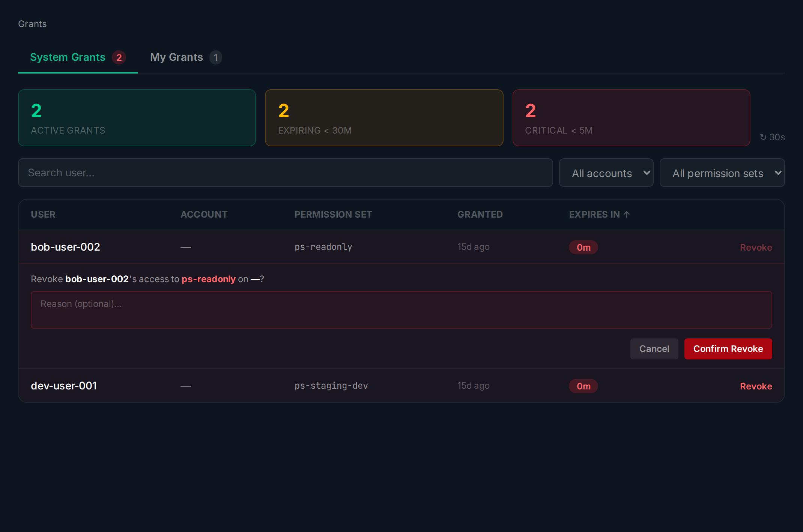This screenshot has width=803, height=532.
Task: Open the My Grants tab
Action: pos(186,57)
